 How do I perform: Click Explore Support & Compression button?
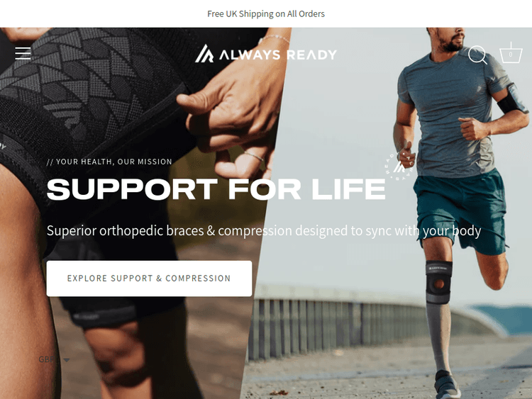click(149, 279)
